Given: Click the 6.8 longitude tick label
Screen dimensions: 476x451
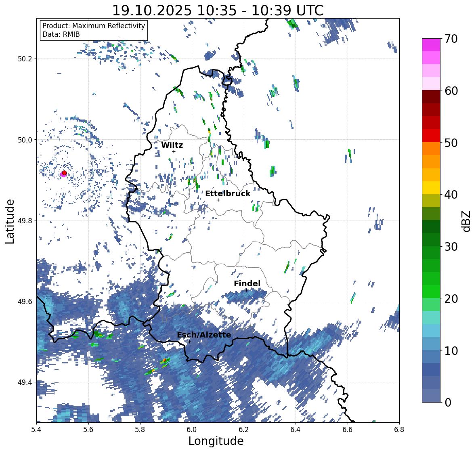Looking at the screenshot, I should [399, 430].
